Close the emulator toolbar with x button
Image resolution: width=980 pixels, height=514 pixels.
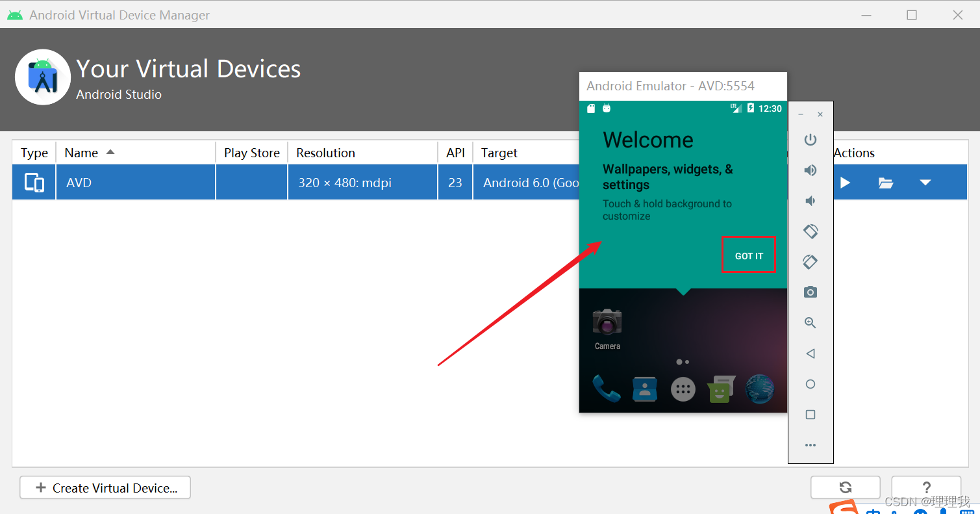820,114
